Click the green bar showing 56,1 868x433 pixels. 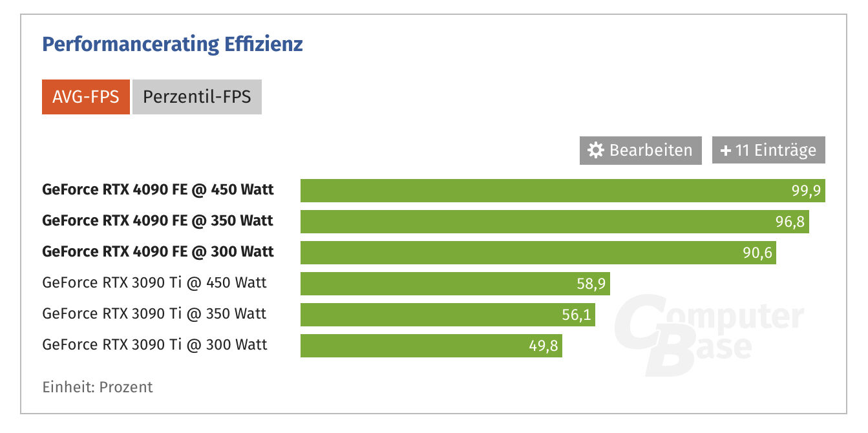pyautogui.click(x=448, y=315)
